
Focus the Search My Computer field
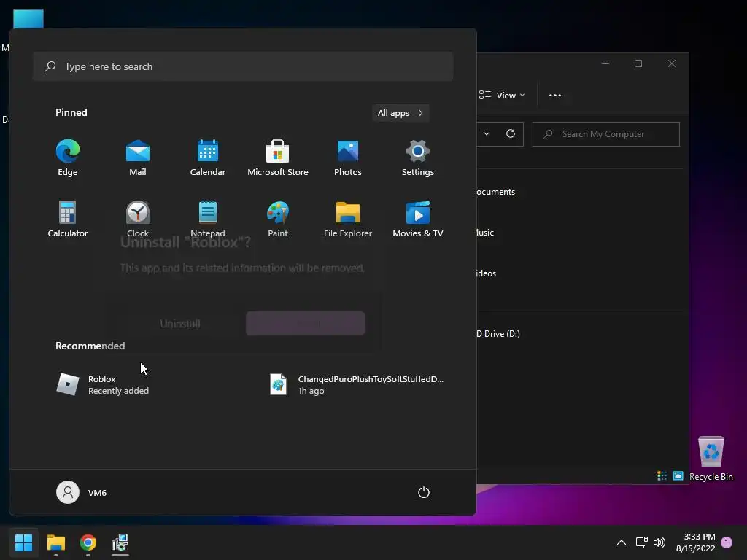tap(606, 134)
